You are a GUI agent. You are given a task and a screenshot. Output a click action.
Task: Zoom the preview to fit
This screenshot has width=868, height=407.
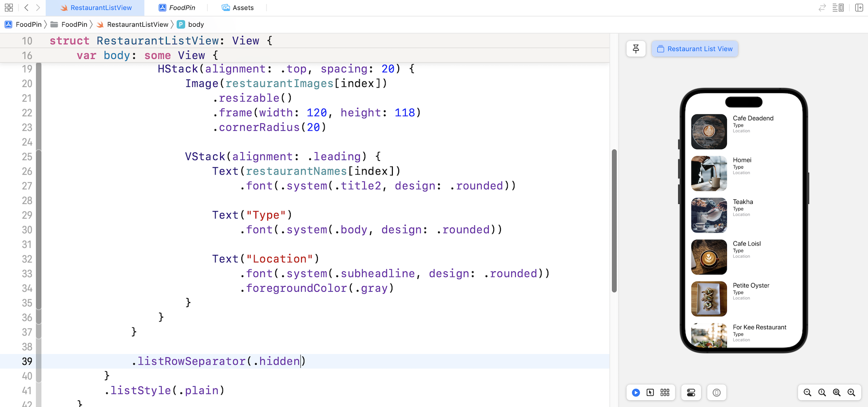click(x=837, y=393)
